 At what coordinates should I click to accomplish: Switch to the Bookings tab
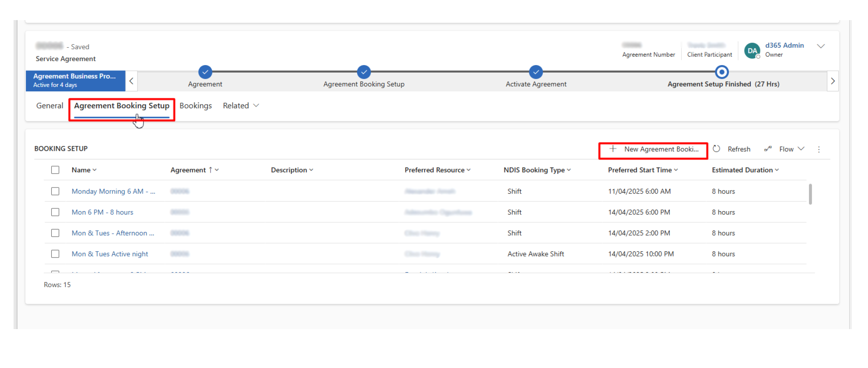(x=196, y=106)
